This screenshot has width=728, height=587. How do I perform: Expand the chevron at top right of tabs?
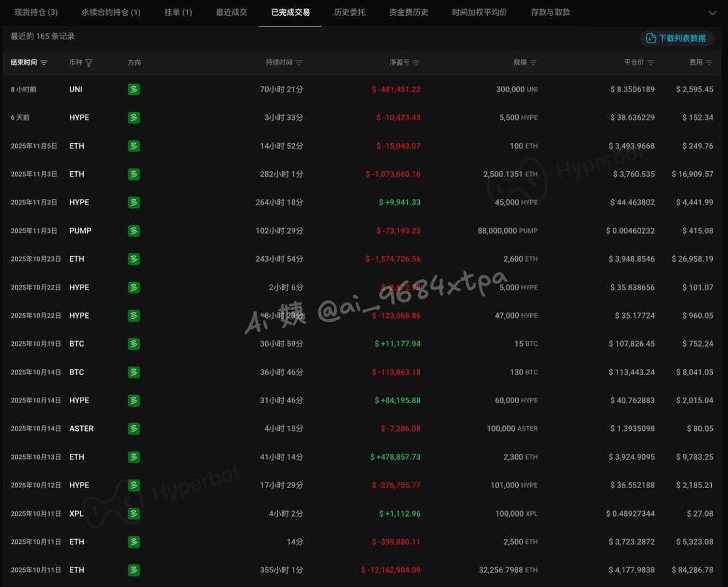click(x=712, y=13)
